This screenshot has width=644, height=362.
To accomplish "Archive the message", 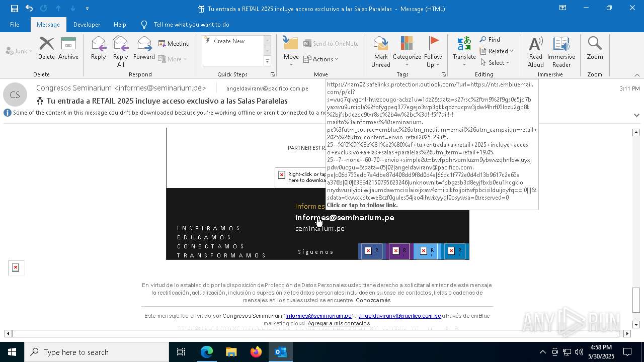I will coord(68,49).
